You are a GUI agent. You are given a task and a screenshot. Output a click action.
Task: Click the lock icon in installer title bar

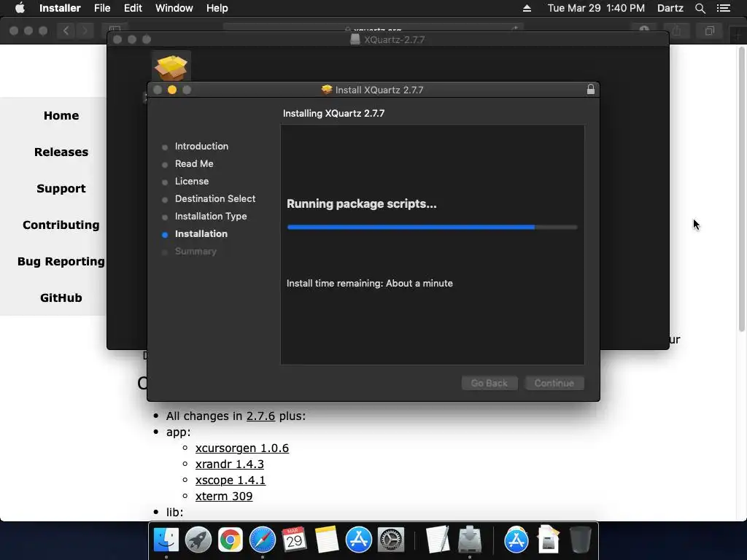[591, 90]
